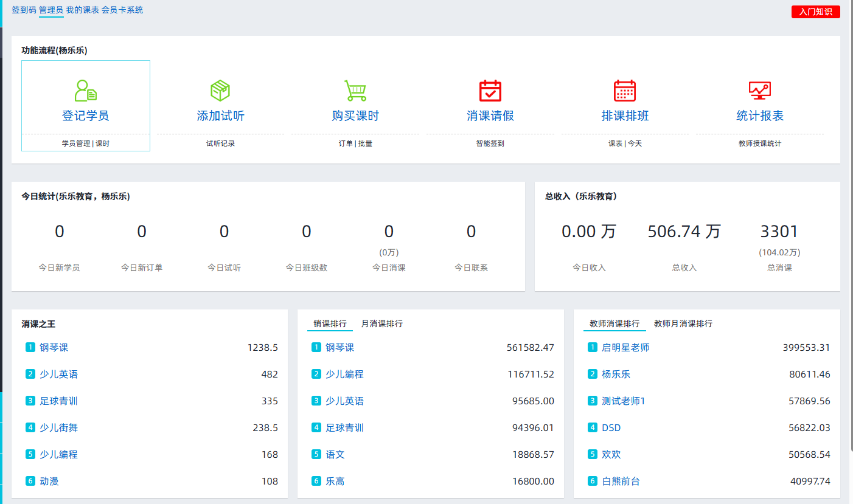
Task: Select the 教师消课排行 tab
Action: pos(615,323)
